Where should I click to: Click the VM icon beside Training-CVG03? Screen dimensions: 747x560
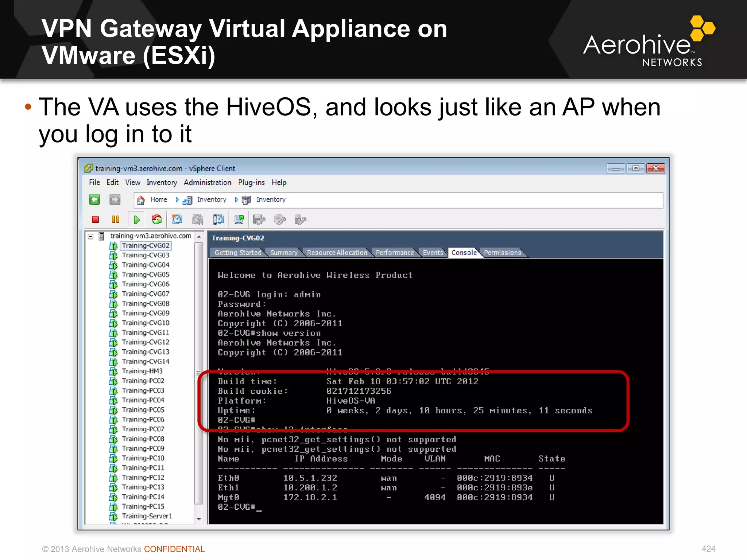(113, 256)
